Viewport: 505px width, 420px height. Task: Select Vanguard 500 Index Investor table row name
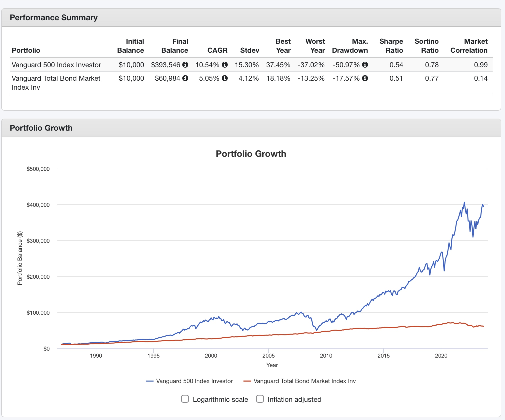pos(56,65)
